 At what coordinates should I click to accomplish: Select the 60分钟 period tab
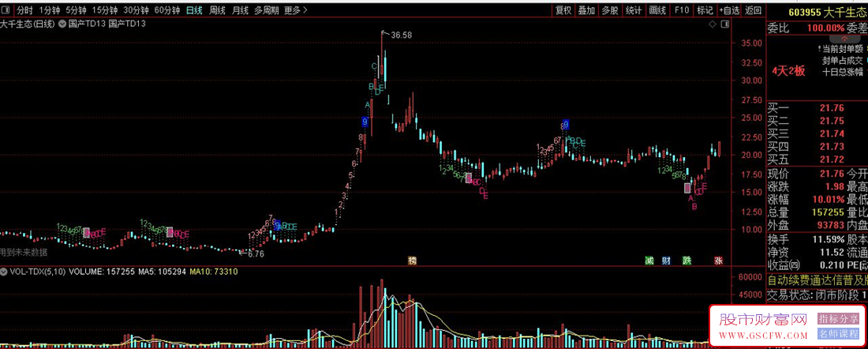point(166,10)
